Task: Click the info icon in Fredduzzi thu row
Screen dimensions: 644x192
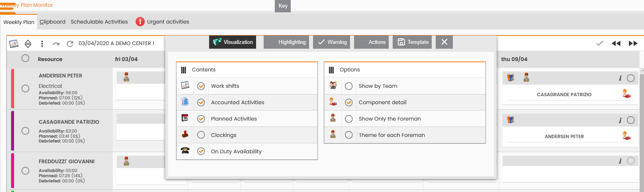Action: pos(620,161)
